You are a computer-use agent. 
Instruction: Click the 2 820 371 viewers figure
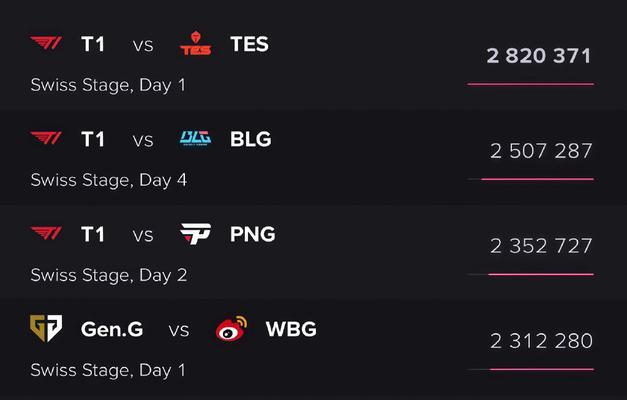click(x=539, y=56)
